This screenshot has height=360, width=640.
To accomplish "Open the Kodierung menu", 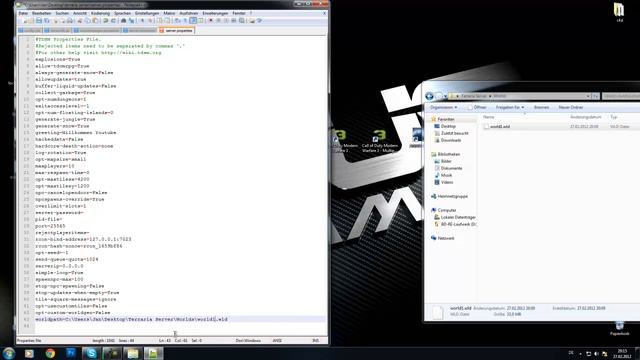I will (100, 13).
